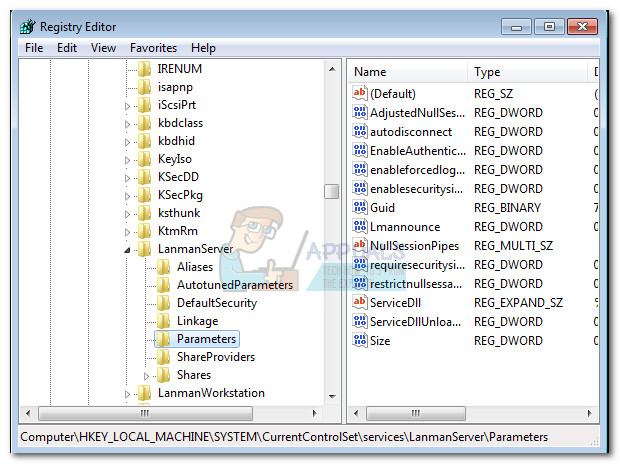Click the KtmRm folder icon

[x=145, y=231]
